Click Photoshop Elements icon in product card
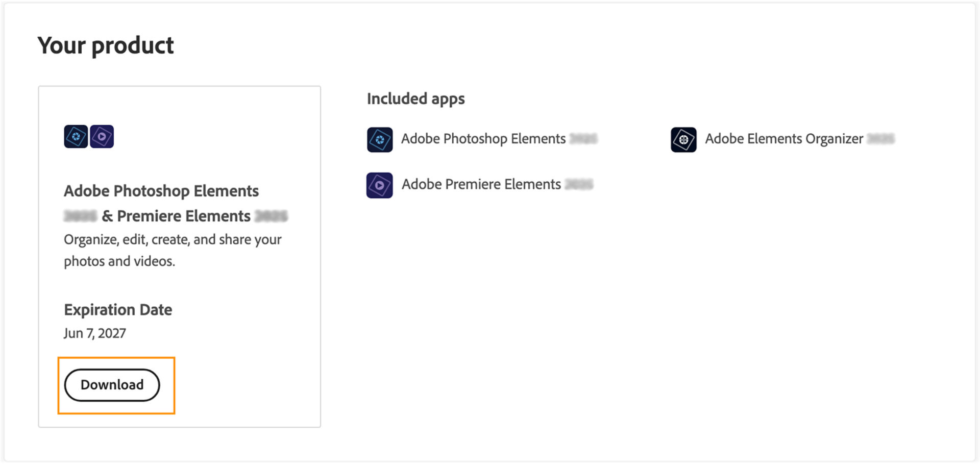The height and width of the screenshot is (464, 980). [76, 136]
